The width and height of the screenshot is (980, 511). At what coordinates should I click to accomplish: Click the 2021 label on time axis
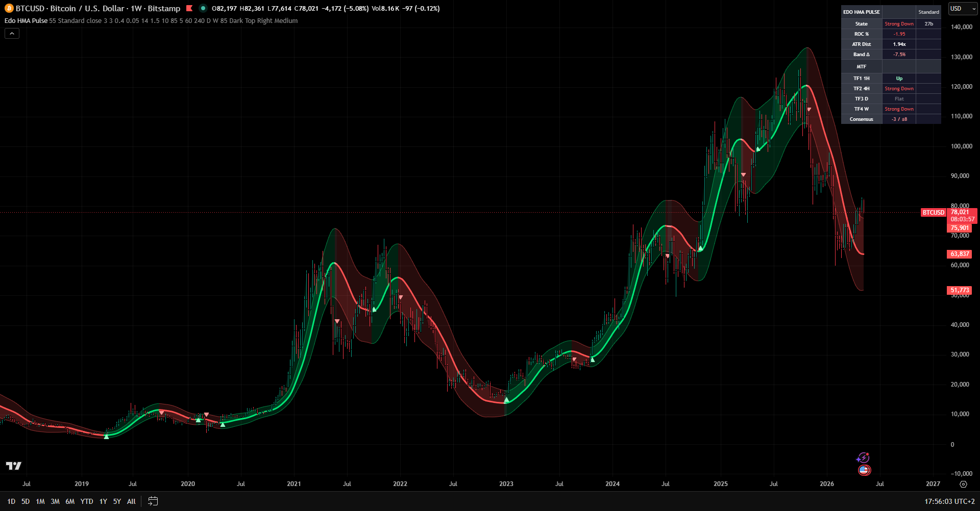tap(294, 484)
